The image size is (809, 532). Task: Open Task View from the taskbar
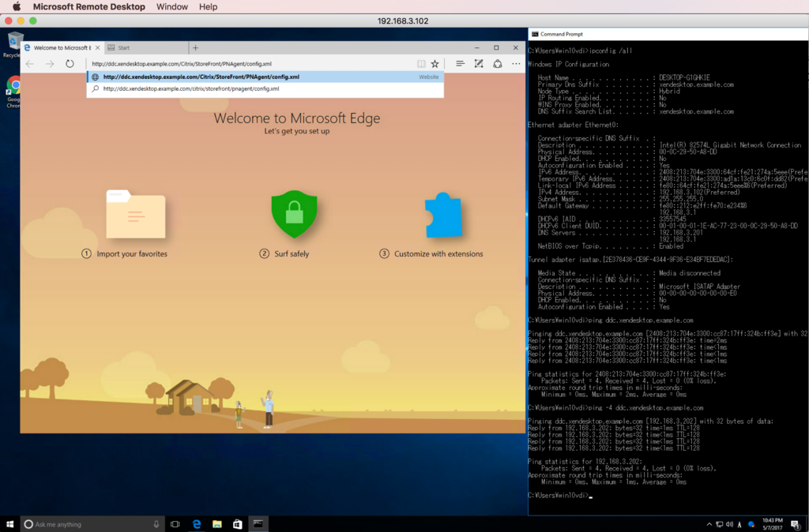tap(175, 524)
